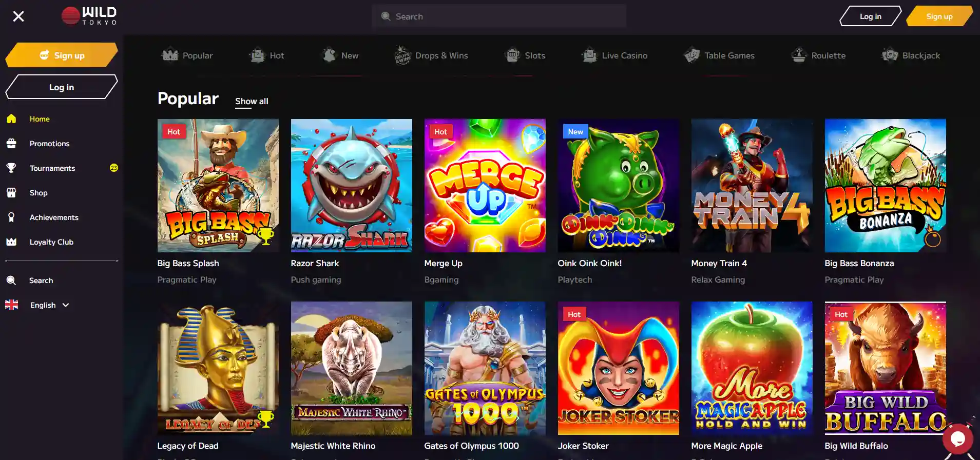
Task: Click the sidebar Sign up button
Action: point(62,55)
